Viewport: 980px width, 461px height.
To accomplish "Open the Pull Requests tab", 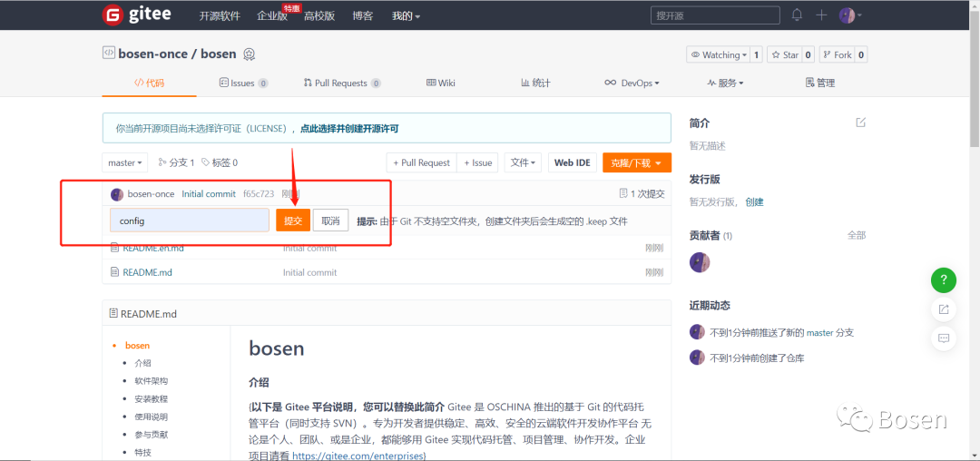I will click(342, 83).
